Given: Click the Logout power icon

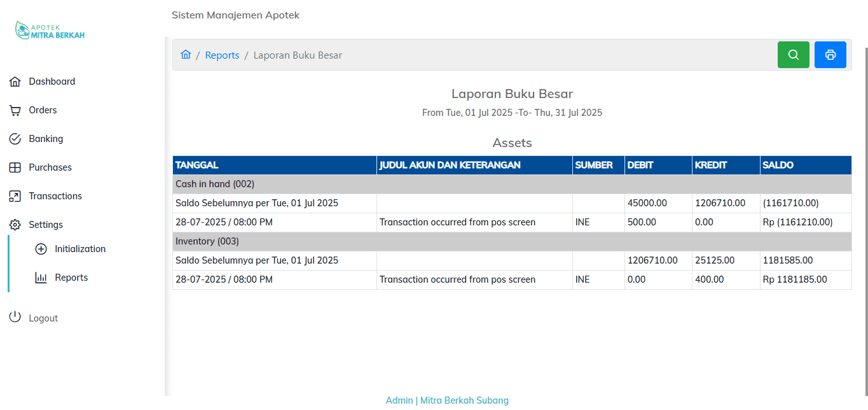Looking at the screenshot, I should (15, 318).
